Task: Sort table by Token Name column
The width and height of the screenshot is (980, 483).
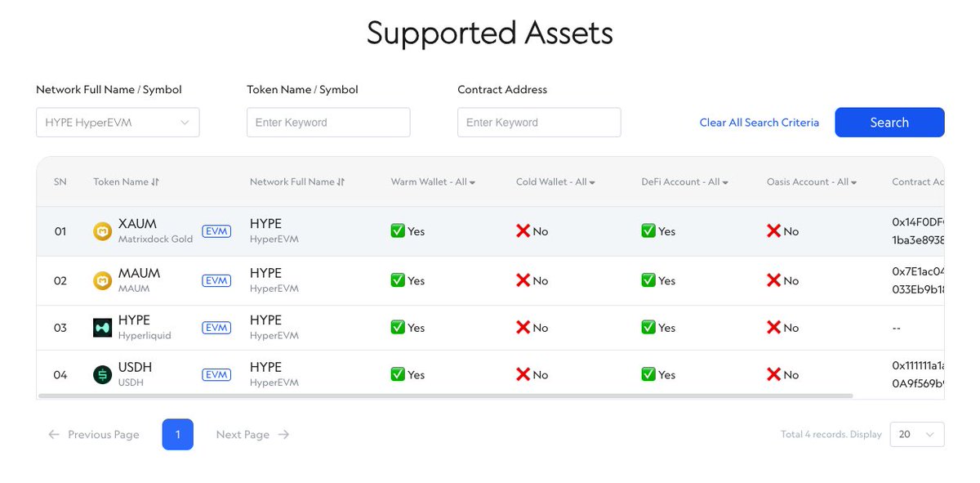Action: 126,182
